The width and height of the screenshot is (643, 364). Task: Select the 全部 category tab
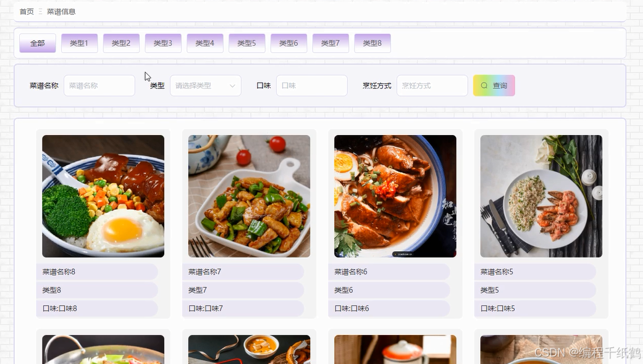pos(37,43)
